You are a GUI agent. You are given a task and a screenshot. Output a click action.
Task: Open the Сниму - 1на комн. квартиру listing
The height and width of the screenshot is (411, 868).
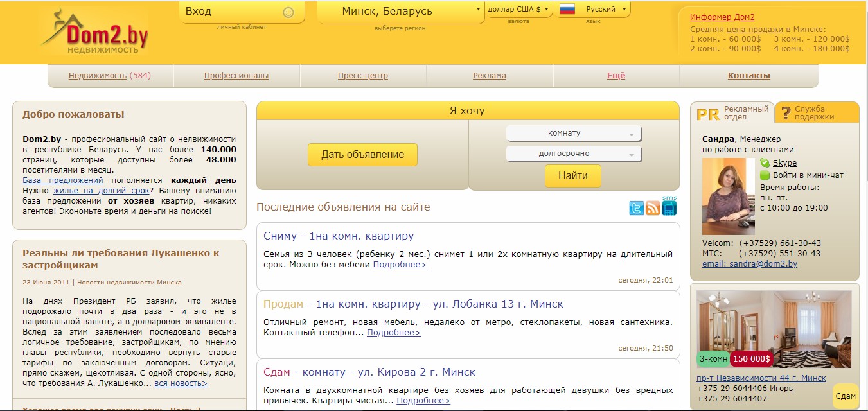[339, 236]
